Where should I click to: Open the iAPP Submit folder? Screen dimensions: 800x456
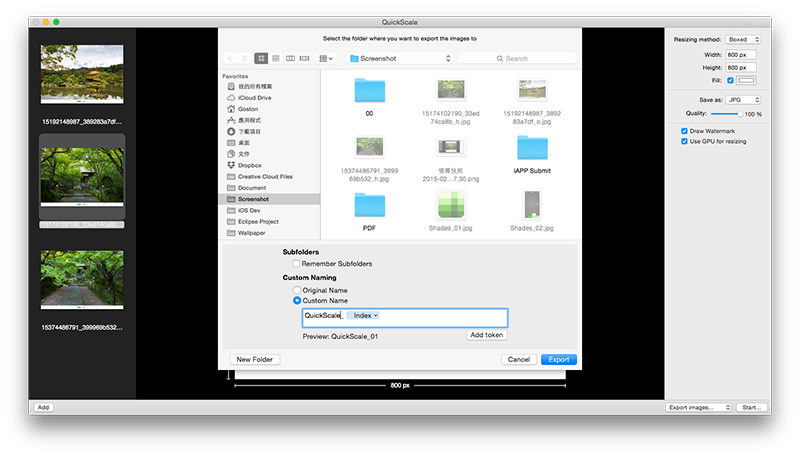532,148
